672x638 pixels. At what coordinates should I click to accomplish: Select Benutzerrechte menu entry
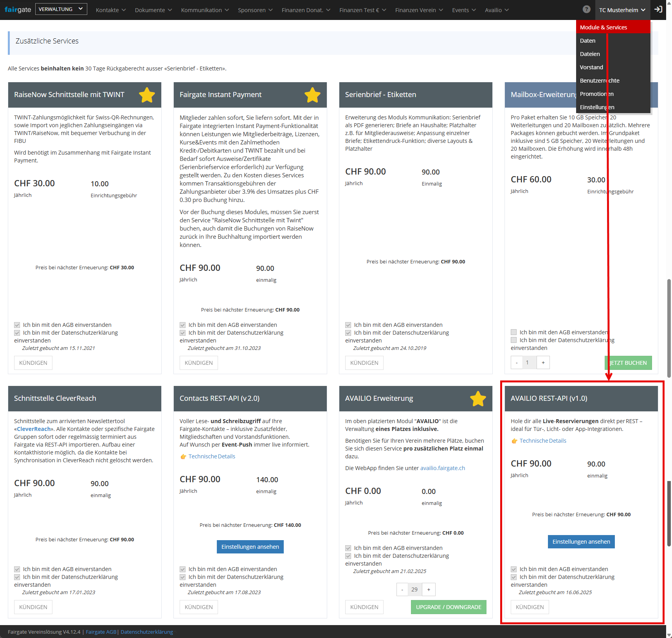(613, 81)
